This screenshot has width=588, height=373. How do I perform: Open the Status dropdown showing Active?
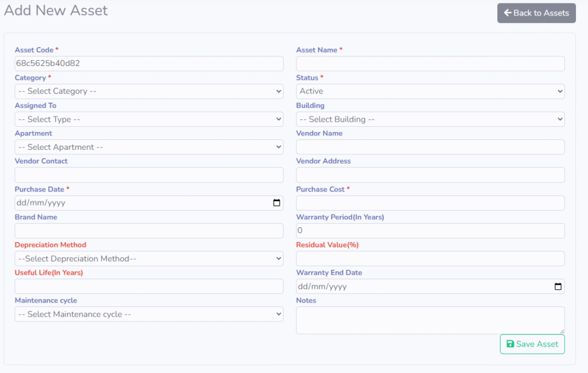[x=430, y=91]
